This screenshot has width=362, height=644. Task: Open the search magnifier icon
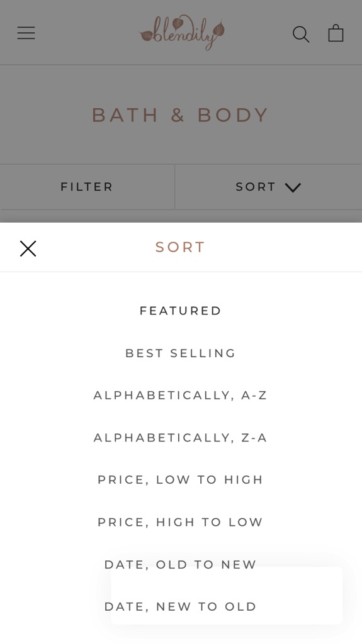(x=301, y=34)
